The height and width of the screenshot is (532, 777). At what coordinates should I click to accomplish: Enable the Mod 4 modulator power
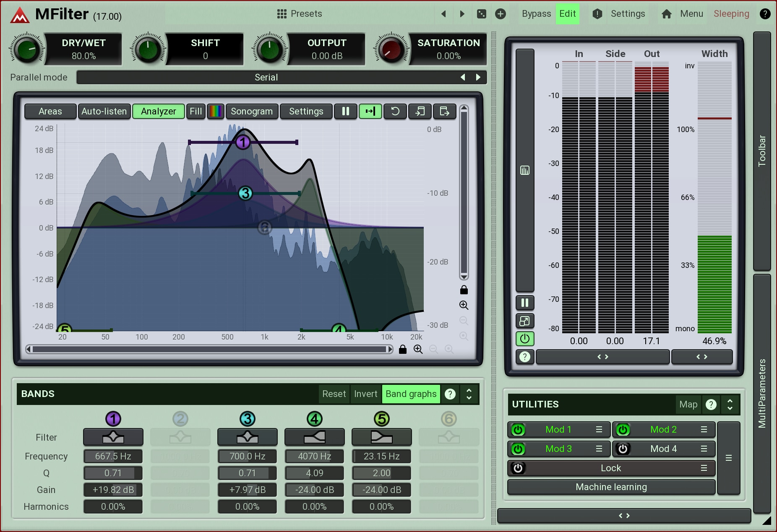pyautogui.click(x=623, y=449)
